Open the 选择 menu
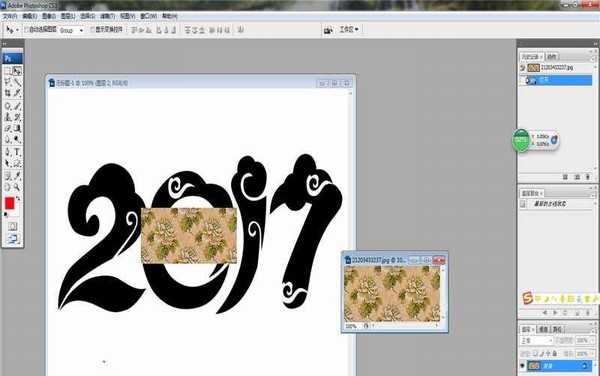This screenshot has width=600, height=376. [x=87, y=16]
